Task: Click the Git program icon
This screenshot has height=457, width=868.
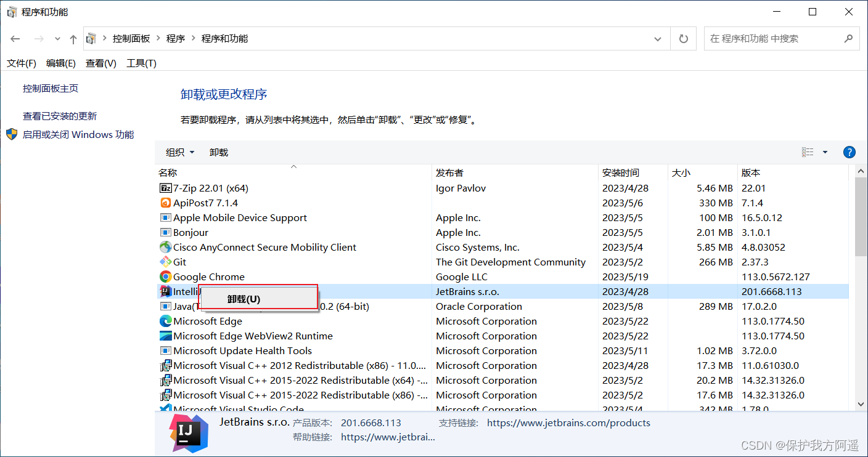Action: point(165,262)
